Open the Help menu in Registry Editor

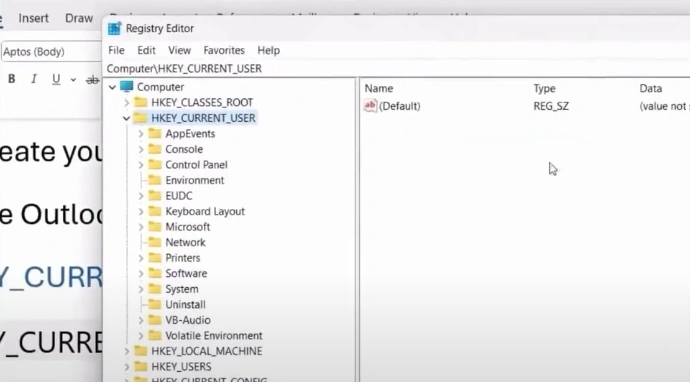click(268, 51)
